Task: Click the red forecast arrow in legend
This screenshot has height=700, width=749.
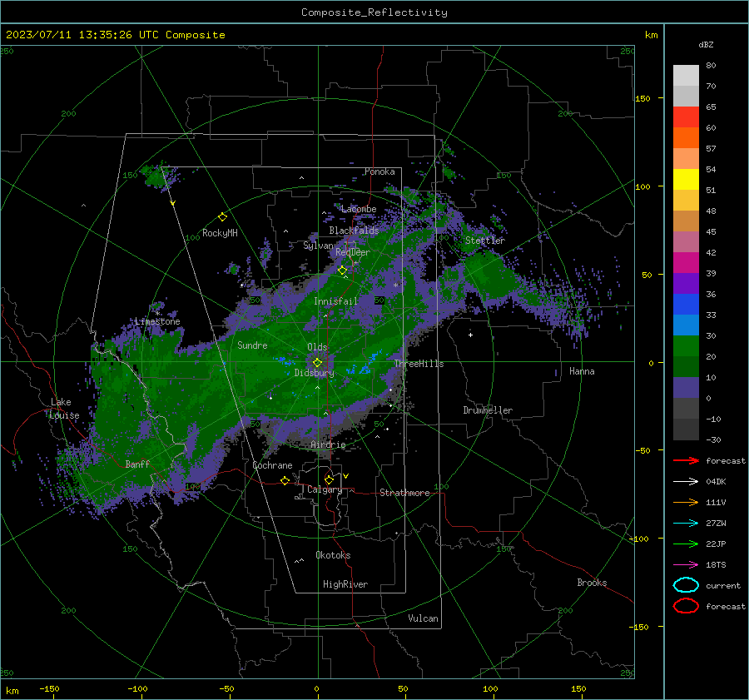Action: point(686,460)
